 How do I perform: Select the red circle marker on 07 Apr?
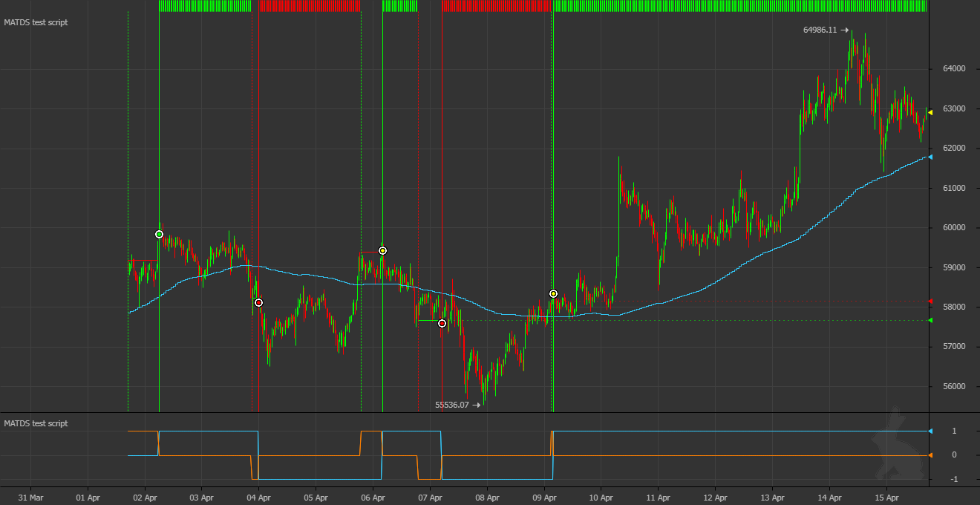coord(442,323)
